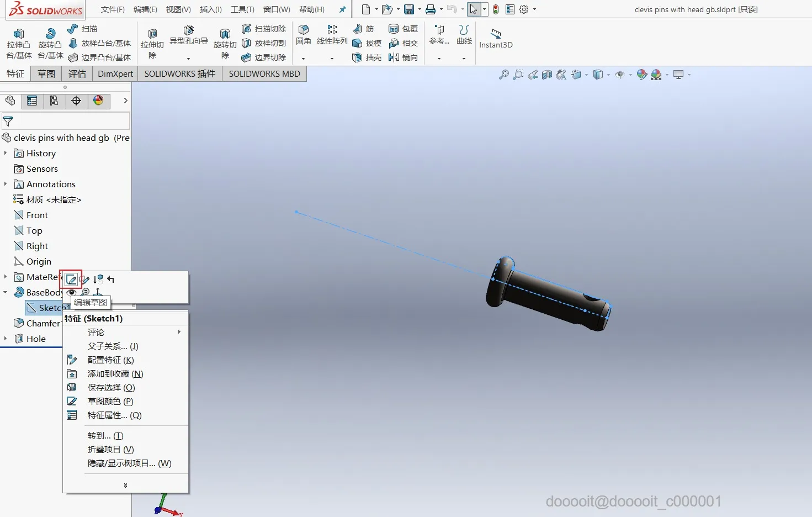The image size is (812, 517).
Task: Toggle the Hide/Show Items eye in view toolbar
Action: pos(619,75)
